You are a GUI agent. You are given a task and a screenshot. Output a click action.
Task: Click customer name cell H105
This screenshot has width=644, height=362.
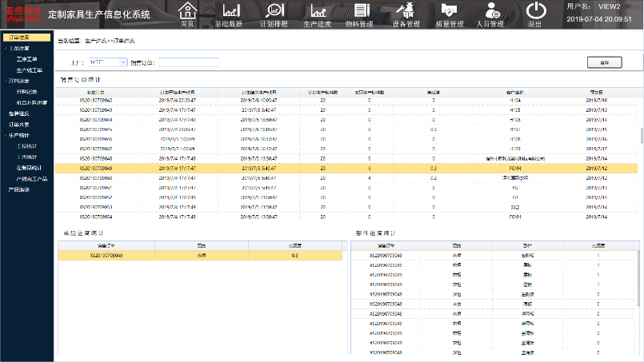click(x=515, y=110)
